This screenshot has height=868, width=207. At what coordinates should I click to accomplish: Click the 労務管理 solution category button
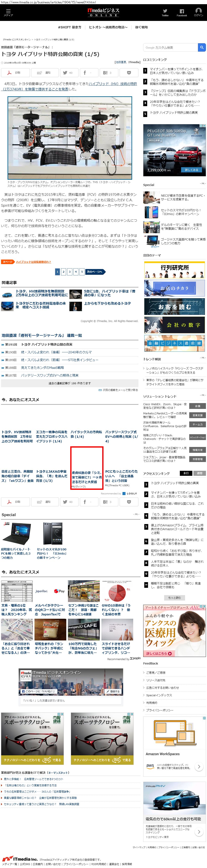click(198, 459)
